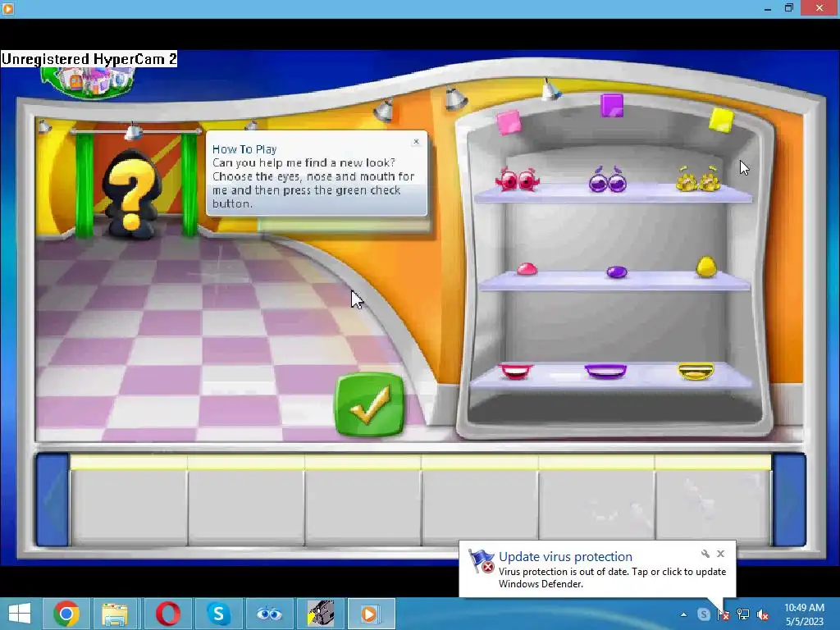The width and height of the screenshot is (840, 630).
Task: Click the first empty slot in the tray
Action: pos(129,507)
